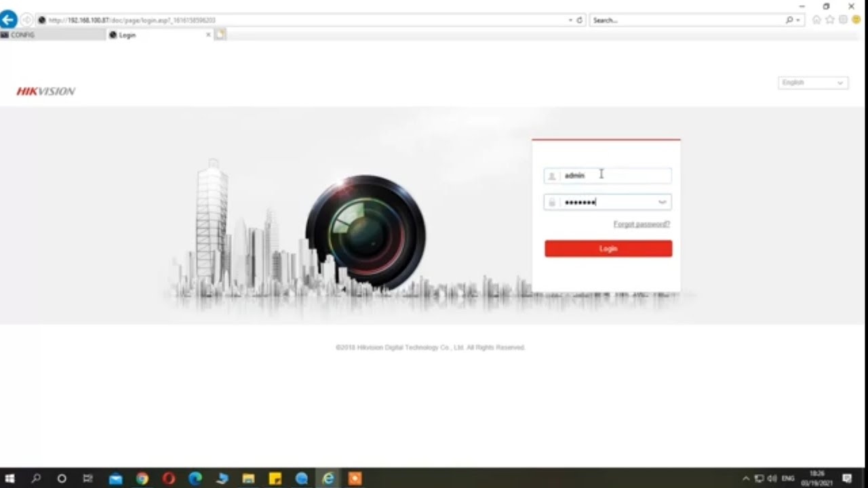868x488 pixels.
Task: Click the Home icon in browser toolbar
Action: tap(816, 20)
